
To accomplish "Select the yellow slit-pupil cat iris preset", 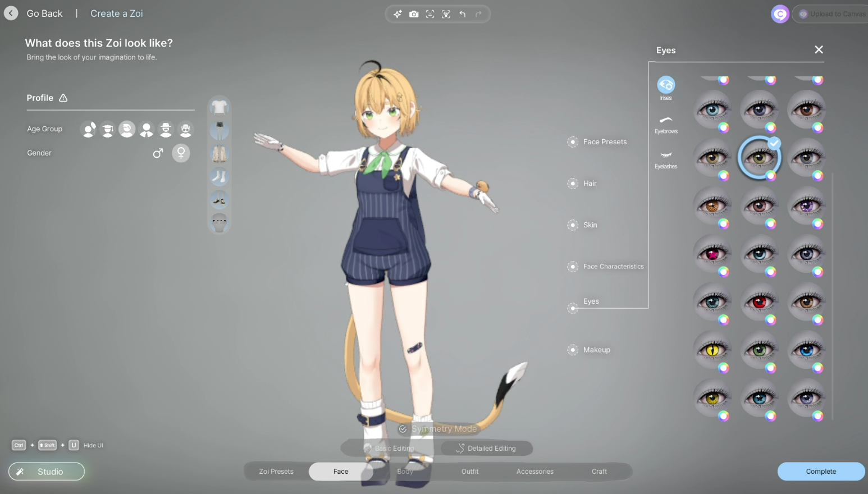I will [712, 350].
